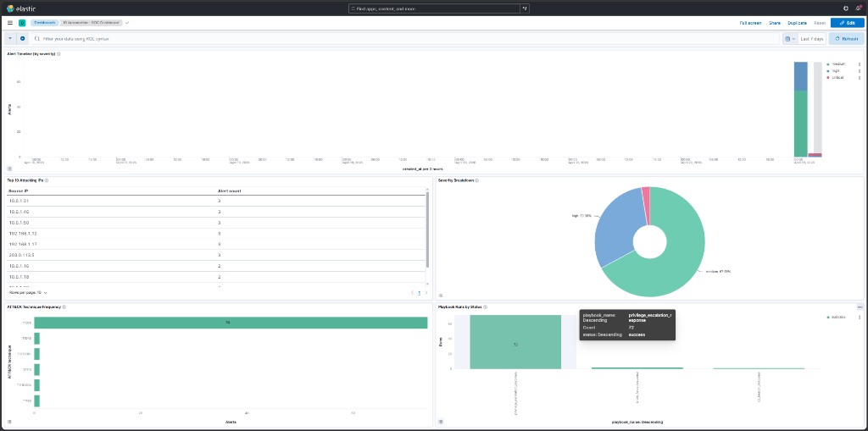Click the Playbook Runs by Status info icon
Viewport: 868px width, 431px height.
click(x=485, y=307)
